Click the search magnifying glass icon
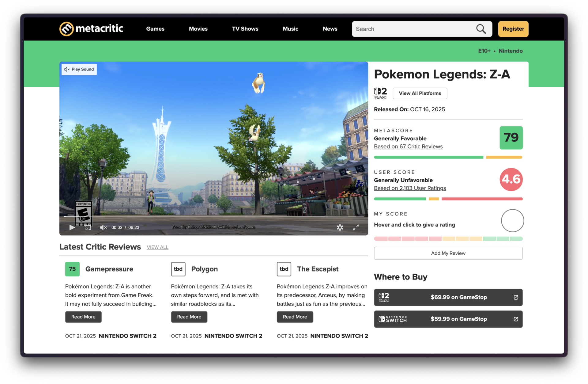This screenshot has width=588, height=384. pyautogui.click(x=481, y=29)
